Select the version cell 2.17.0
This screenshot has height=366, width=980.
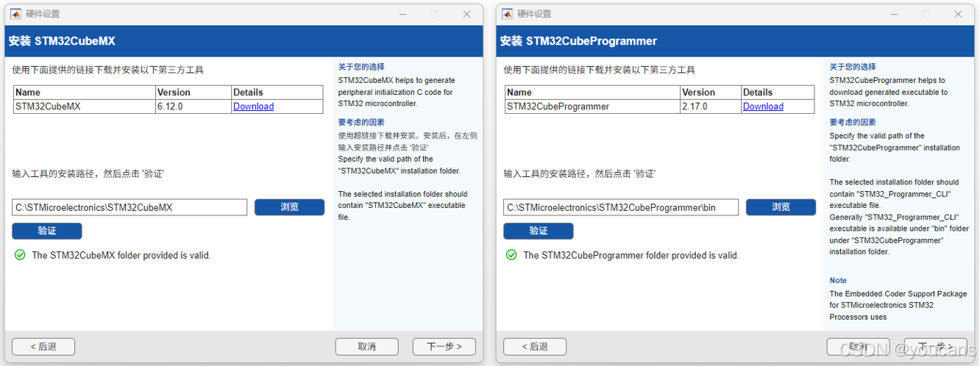point(710,107)
